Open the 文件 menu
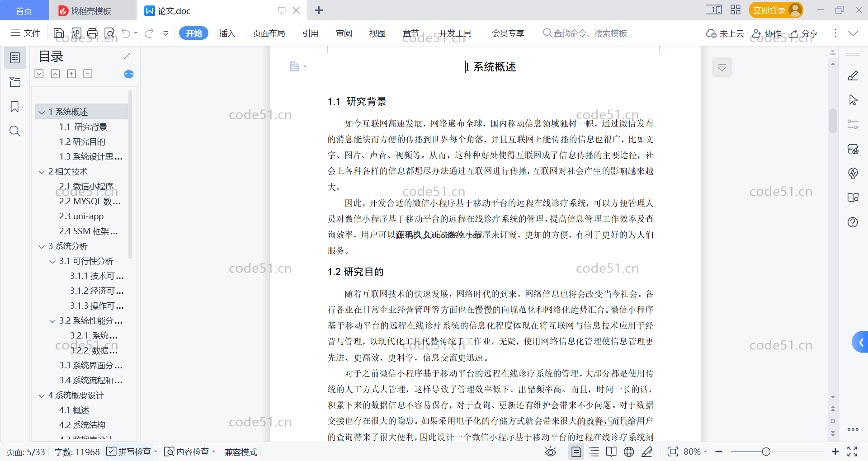Screen dimensions: 868x461 25,33
